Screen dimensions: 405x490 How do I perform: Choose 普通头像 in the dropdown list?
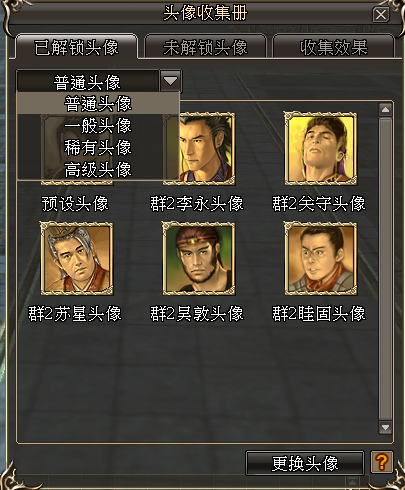tap(98, 103)
